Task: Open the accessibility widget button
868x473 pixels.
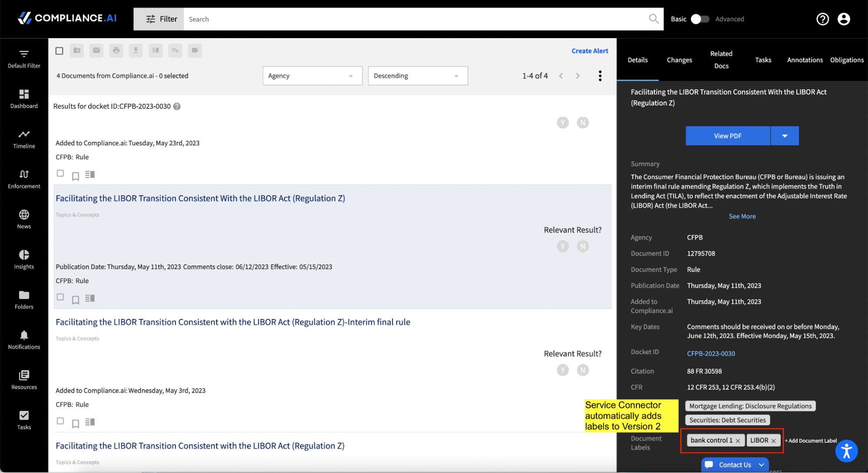Action: (846, 451)
